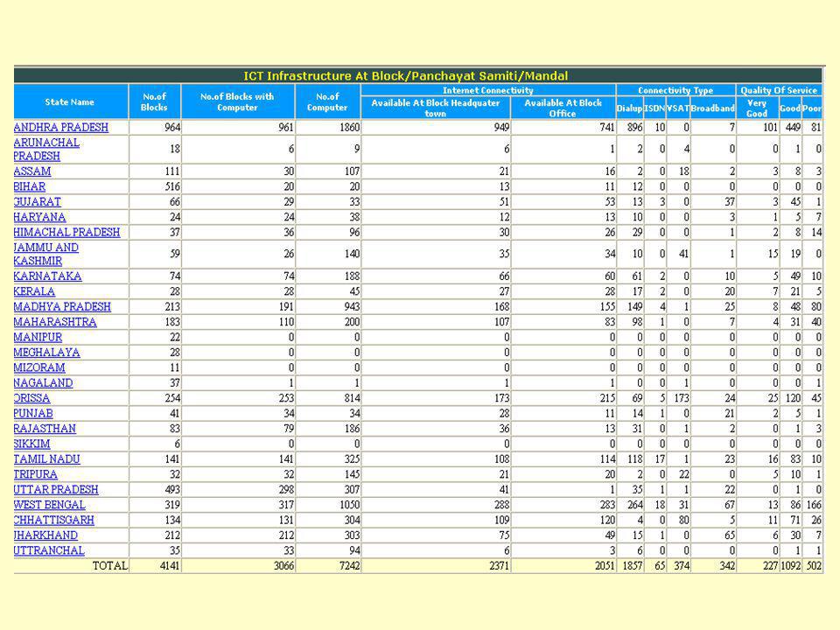This screenshot has width=840, height=630.
Task: Click the MIZORAM link
Action: point(39,368)
